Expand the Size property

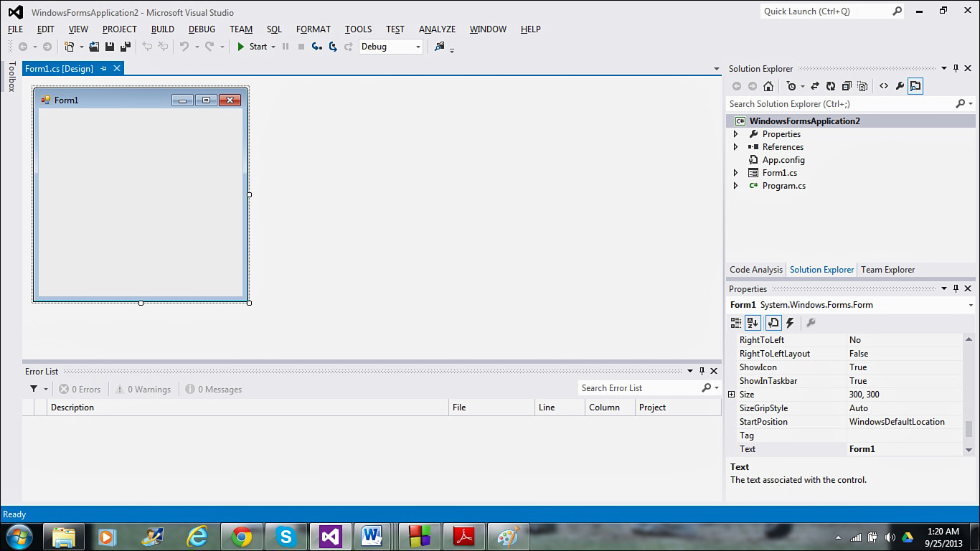[732, 395]
